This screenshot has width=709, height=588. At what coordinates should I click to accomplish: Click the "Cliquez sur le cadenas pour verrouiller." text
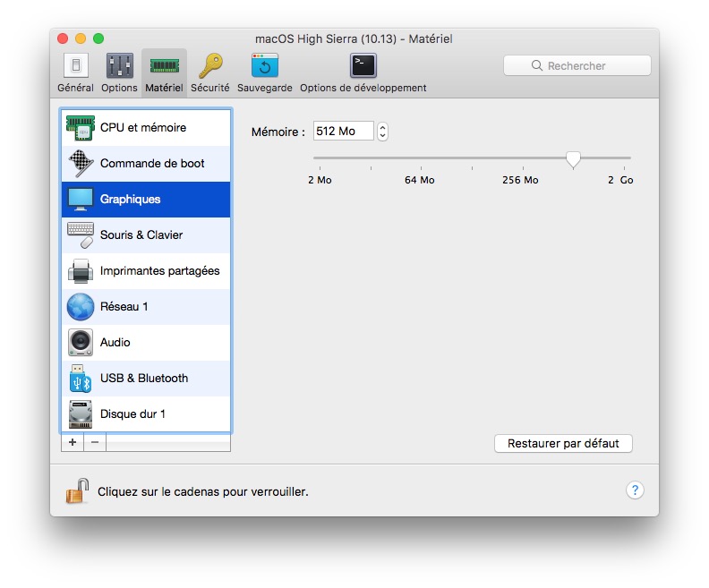203,491
